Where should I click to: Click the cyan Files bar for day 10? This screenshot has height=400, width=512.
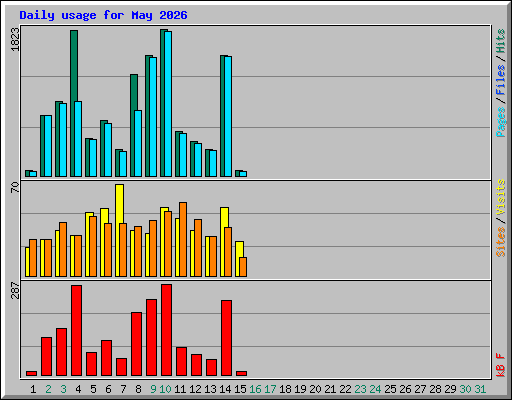pos(168,104)
